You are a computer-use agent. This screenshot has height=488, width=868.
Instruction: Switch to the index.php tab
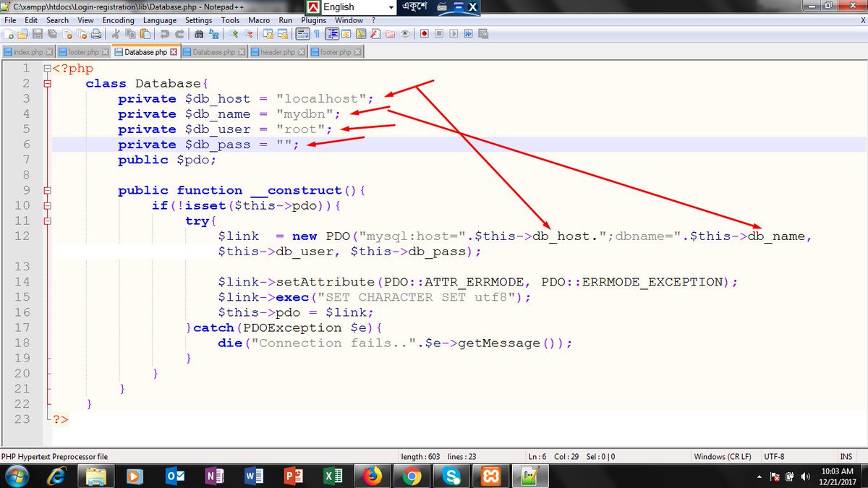[27, 51]
